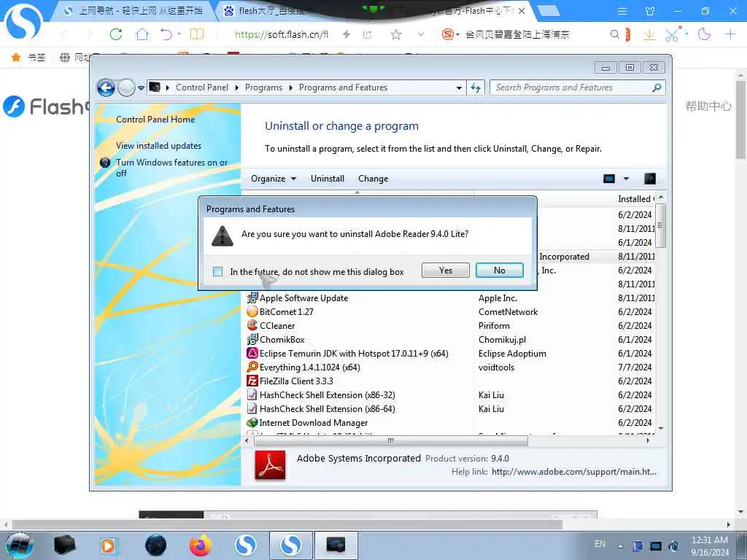Click the browser undo close arrow icon
The height and width of the screenshot is (560, 747).
click(166, 34)
